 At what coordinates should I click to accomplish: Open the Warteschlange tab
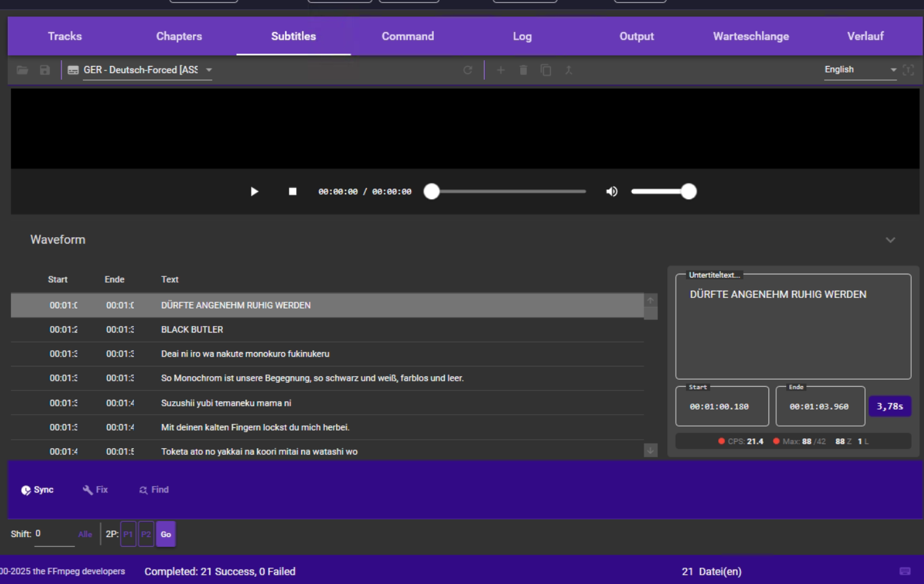(x=750, y=36)
